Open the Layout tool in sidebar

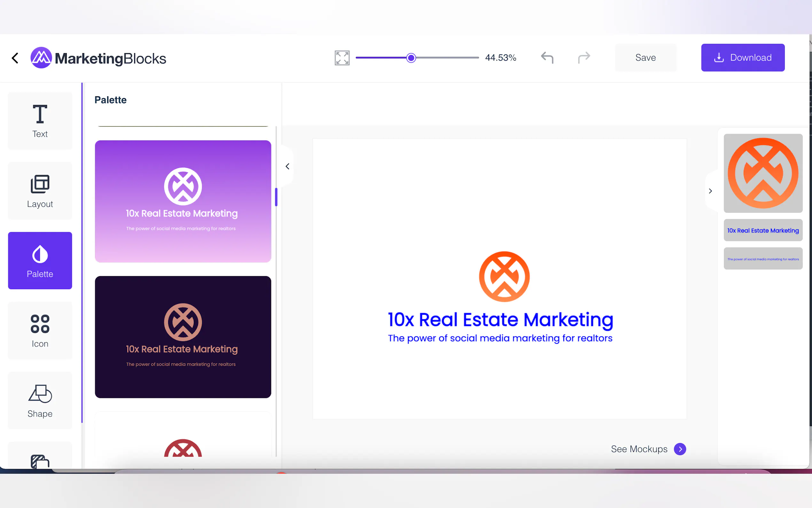[x=40, y=191]
